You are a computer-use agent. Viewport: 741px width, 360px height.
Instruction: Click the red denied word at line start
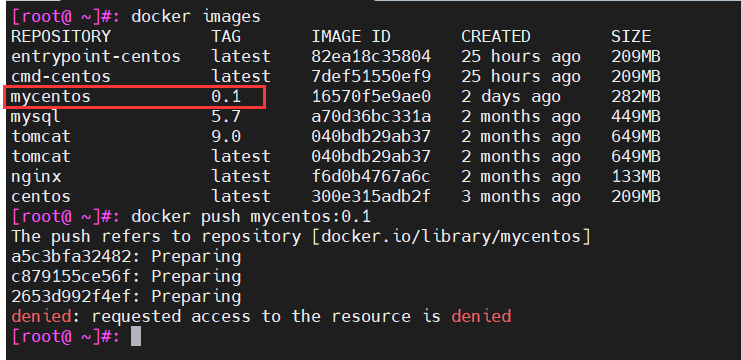41,317
